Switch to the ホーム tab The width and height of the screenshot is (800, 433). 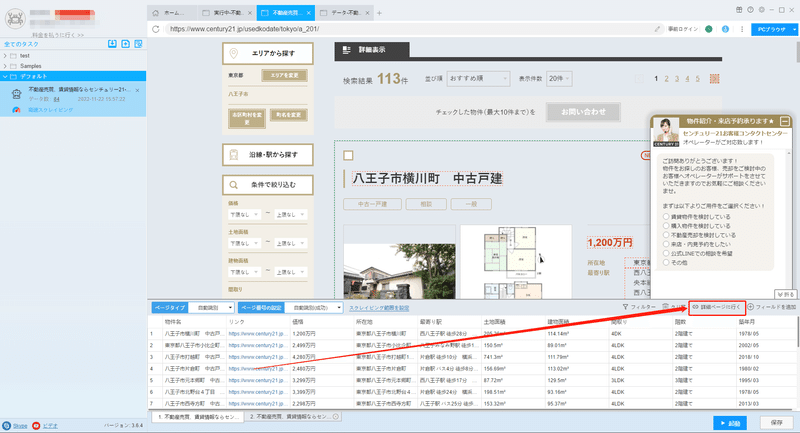pos(170,13)
